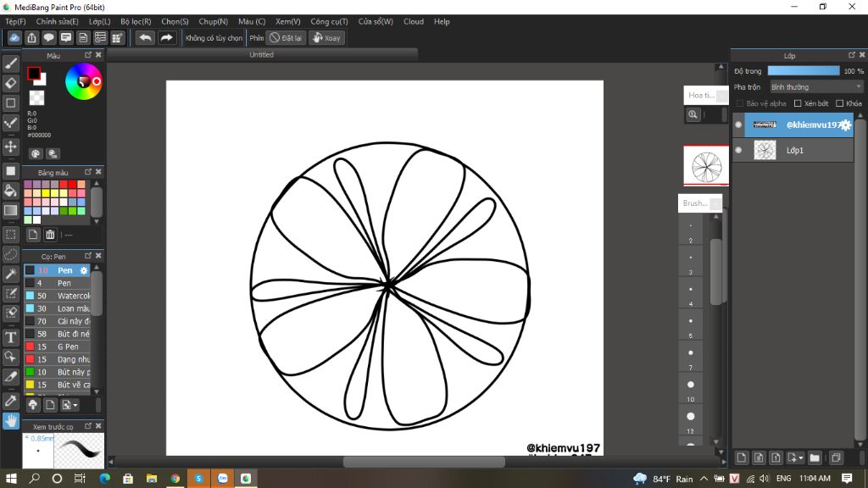Activate the Lasso selection tool
The image size is (868, 488).
tap(10, 254)
